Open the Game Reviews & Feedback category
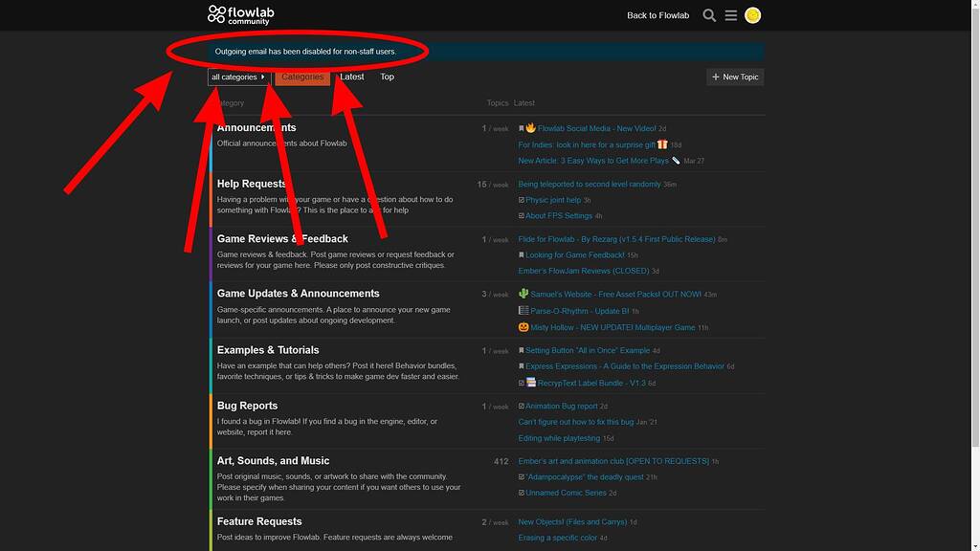980x551 pixels. [282, 238]
